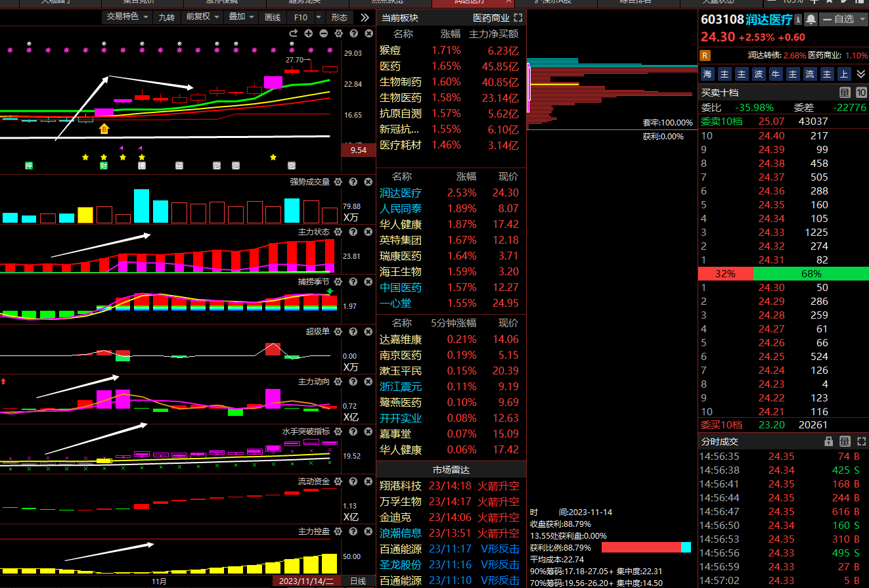
Task: Open the 交易特色 dropdown
Action: pyautogui.click(x=127, y=17)
